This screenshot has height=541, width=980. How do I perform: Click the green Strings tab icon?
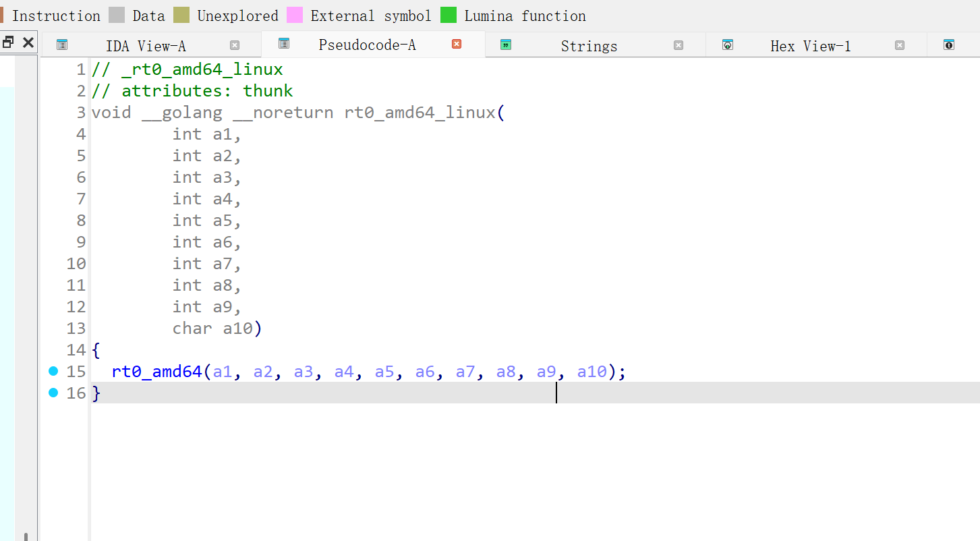[506, 45]
